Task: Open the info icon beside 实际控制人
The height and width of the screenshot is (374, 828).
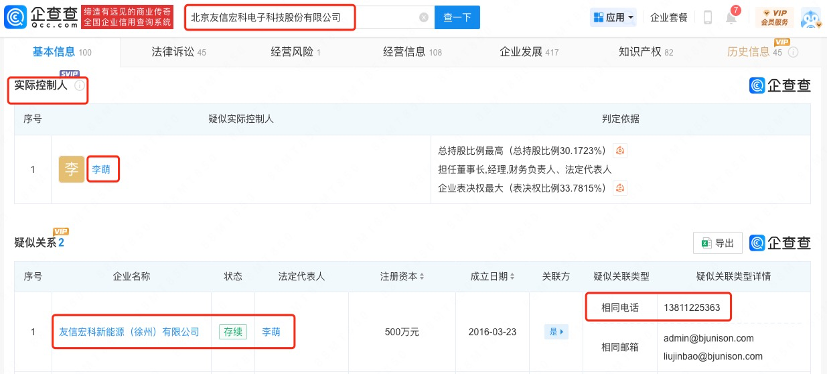Action: (x=79, y=86)
